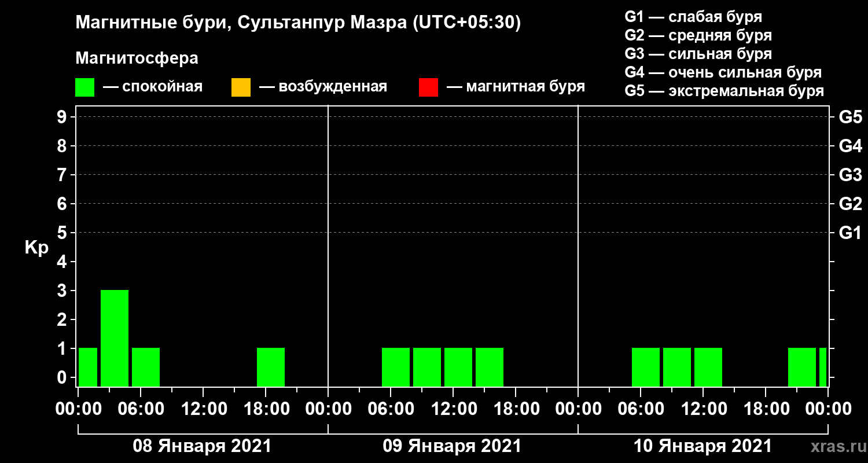The image size is (868, 463).
Task: Click the G1 label on right axis
Action: (850, 233)
